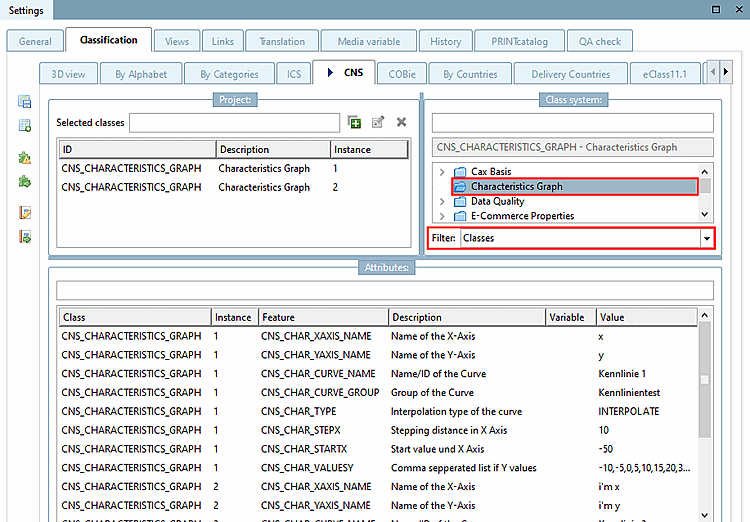The height and width of the screenshot is (522, 750).
Task: Switch to the Translation tab
Action: pos(281,41)
